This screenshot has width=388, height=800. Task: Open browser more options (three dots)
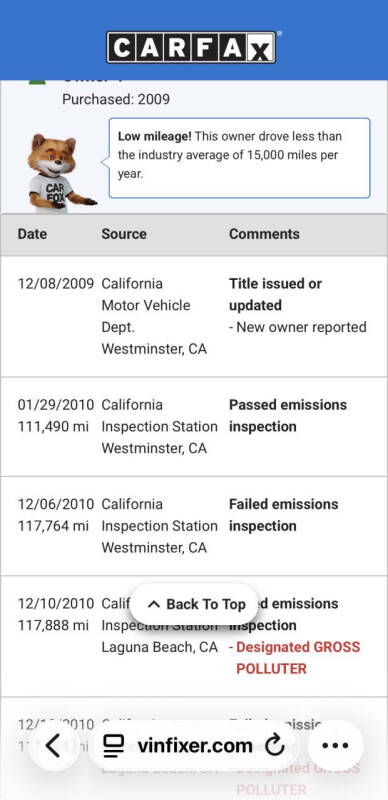(x=335, y=746)
